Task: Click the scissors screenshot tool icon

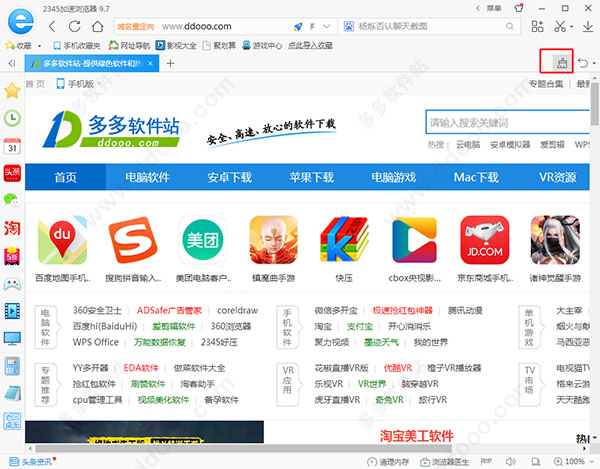Action: point(560,26)
